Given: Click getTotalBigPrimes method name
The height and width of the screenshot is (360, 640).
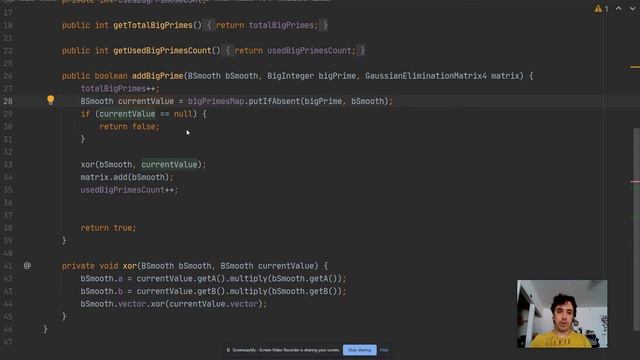Looking at the screenshot, I should [153, 25].
